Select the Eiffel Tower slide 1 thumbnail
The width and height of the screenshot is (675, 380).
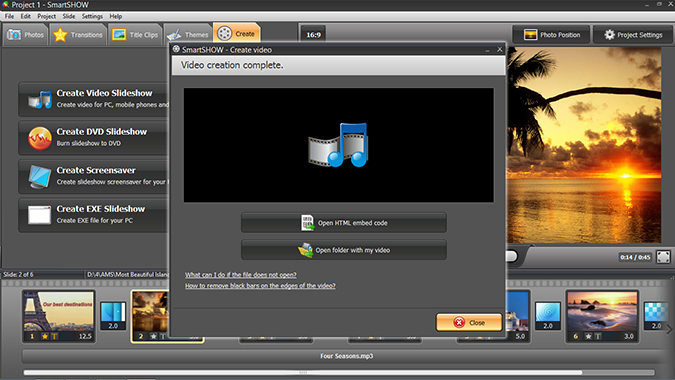click(x=59, y=316)
